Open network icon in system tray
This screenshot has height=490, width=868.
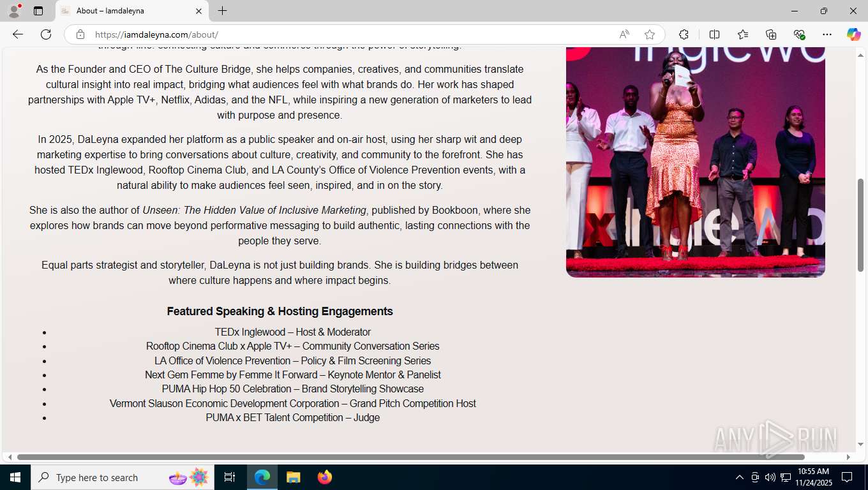[786, 477]
